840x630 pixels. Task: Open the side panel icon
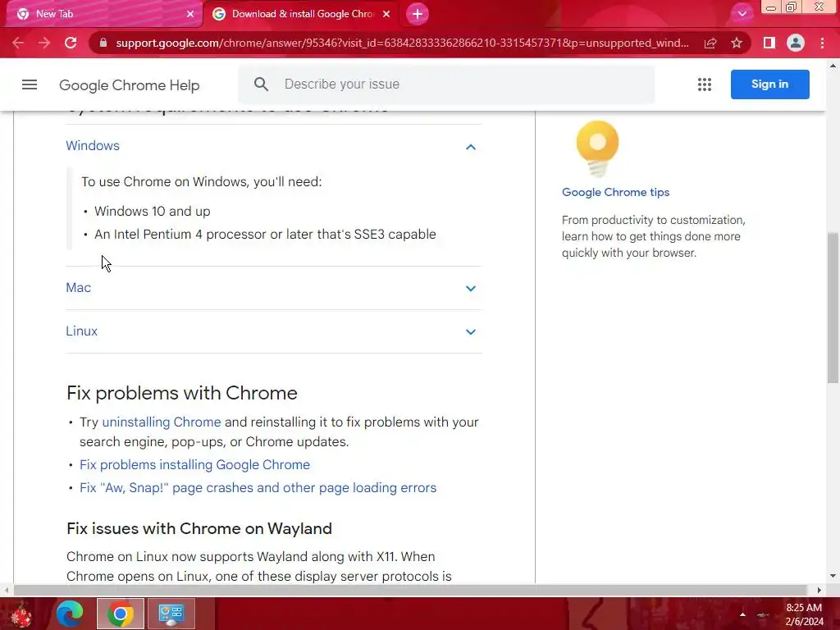(x=769, y=43)
